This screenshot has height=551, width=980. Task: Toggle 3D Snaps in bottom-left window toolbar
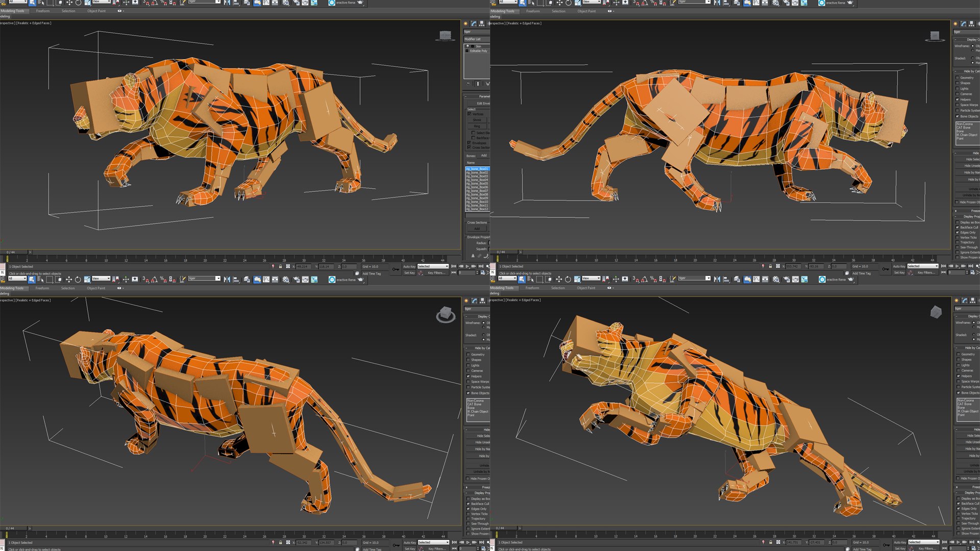145,280
